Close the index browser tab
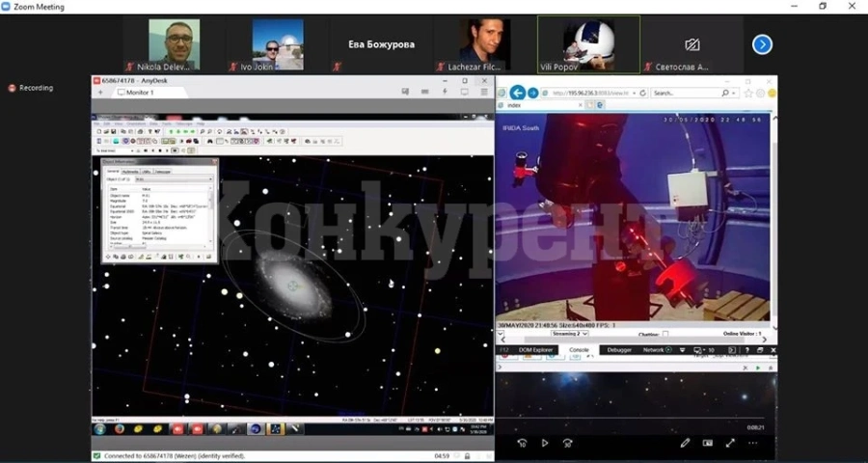868x463 pixels. [581, 105]
